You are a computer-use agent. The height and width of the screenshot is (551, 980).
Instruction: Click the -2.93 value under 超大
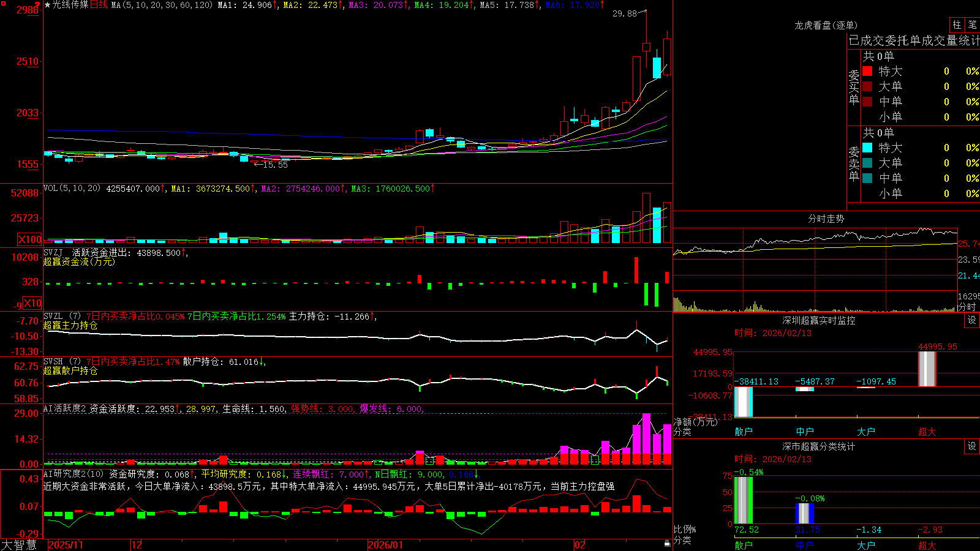pyautogui.click(x=930, y=530)
